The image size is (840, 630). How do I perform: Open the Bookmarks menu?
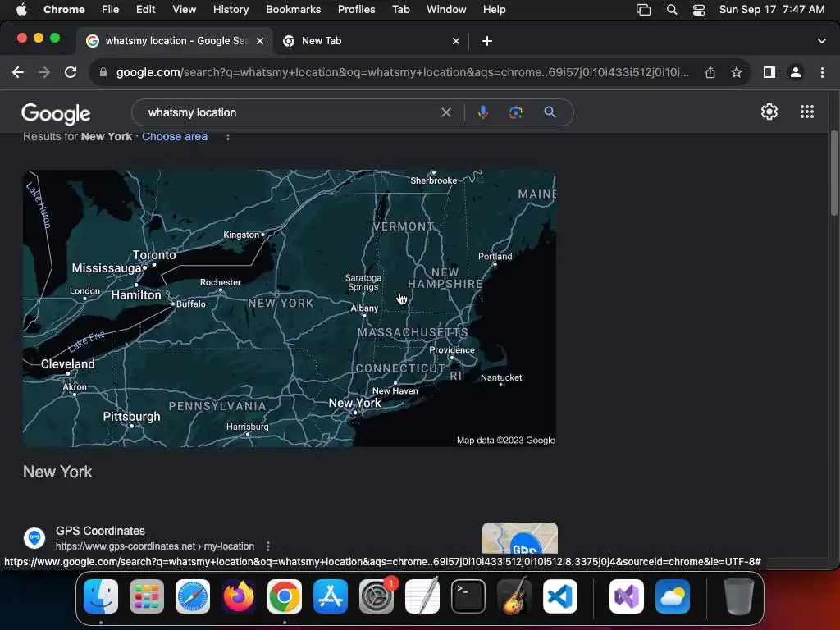(294, 9)
